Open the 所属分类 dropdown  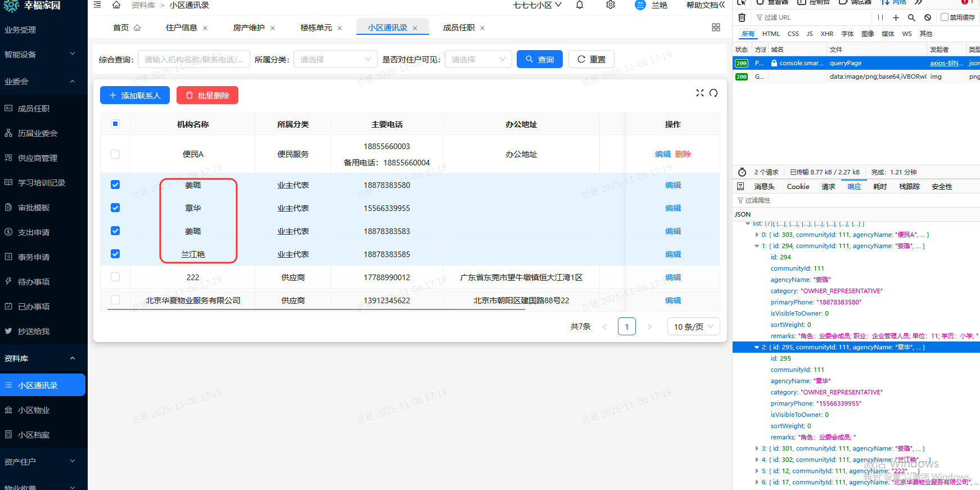click(335, 59)
